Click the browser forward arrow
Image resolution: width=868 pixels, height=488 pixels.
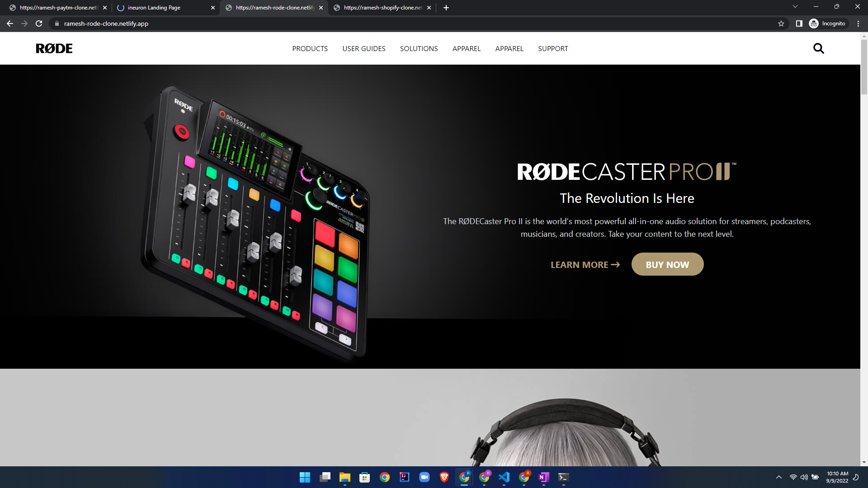(24, 23)
